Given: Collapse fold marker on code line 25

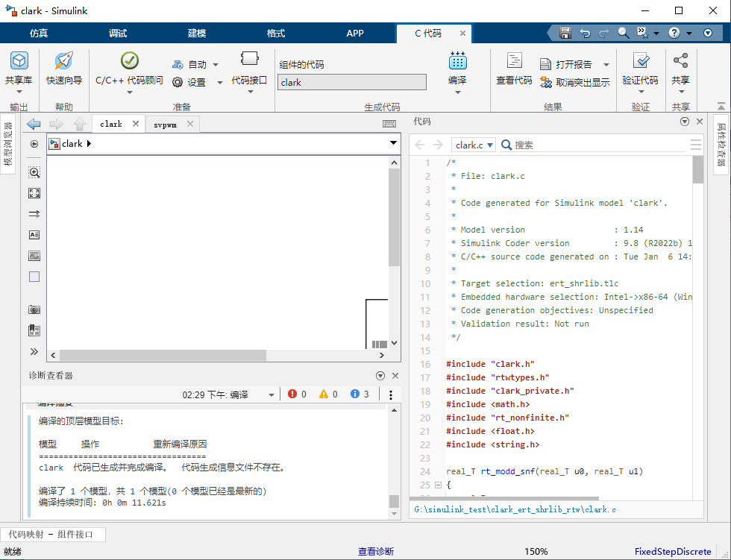Looking at the screenshot, I should coord(439,485).
